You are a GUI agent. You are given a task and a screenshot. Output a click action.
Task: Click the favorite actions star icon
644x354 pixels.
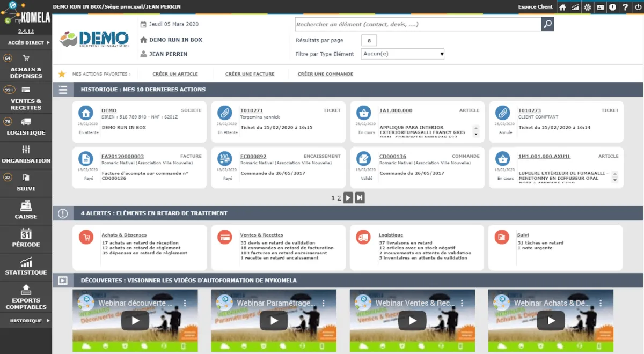[x=62, y=74]
